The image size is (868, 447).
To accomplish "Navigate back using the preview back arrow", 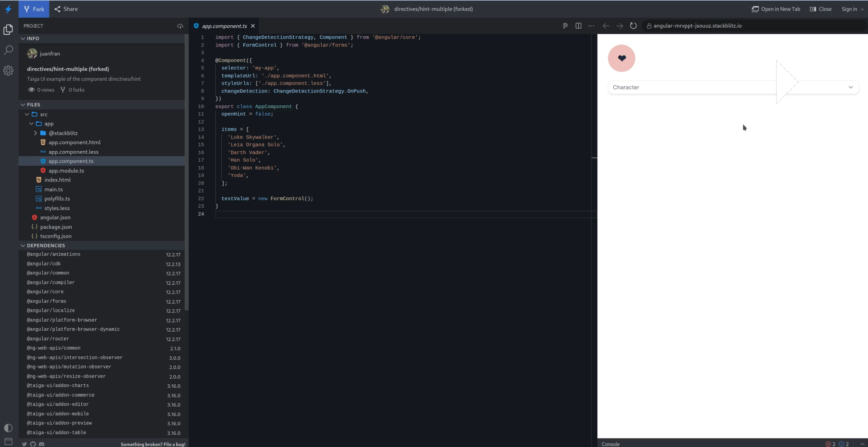I will (606, 26).
